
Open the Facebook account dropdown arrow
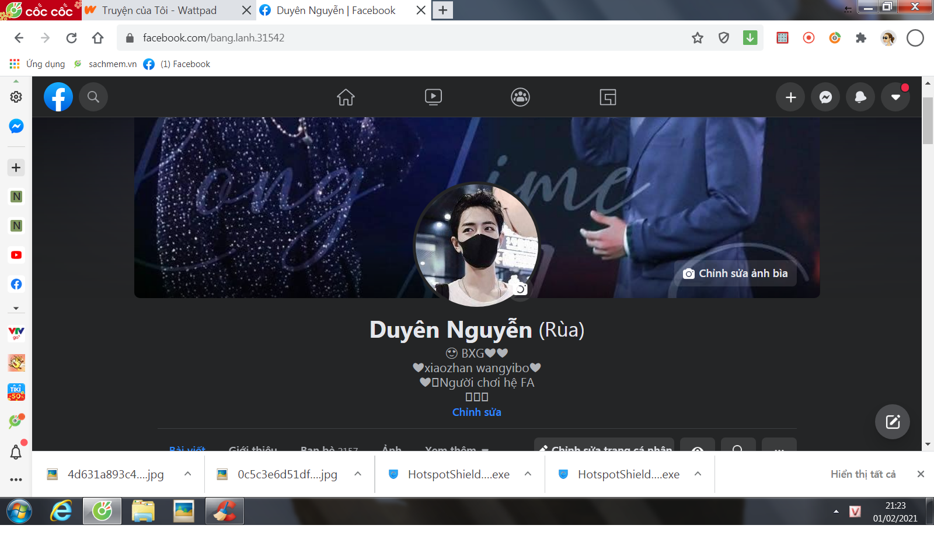[x=895, y=97]
